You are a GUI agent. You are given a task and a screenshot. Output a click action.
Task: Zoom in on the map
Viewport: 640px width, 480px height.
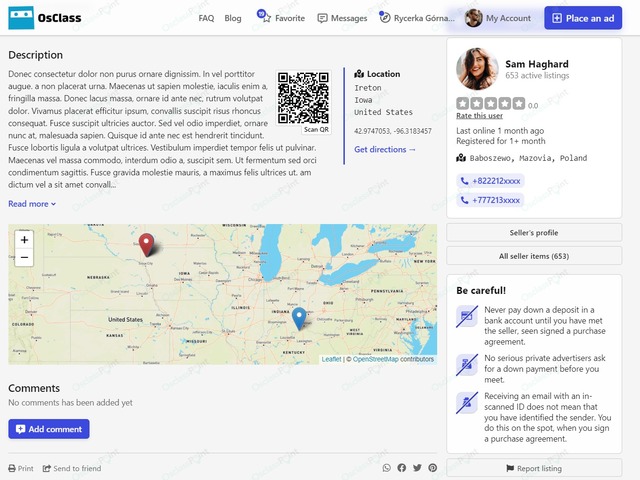(25, 240)
